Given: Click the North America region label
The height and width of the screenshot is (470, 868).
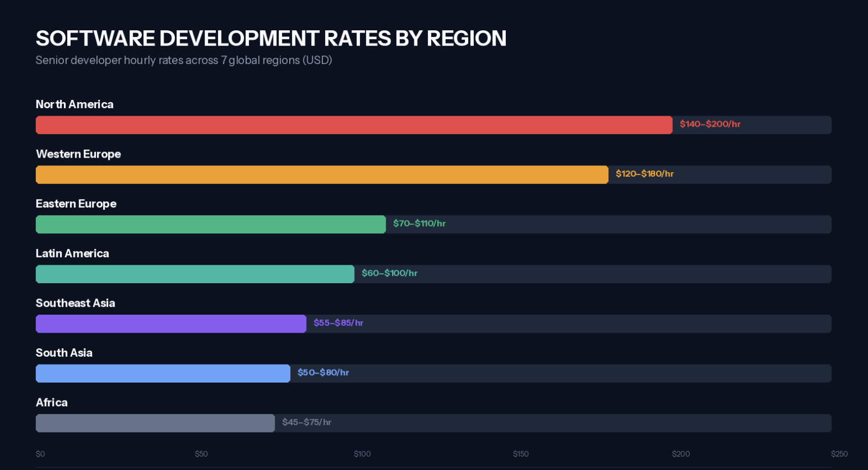Looking at the screenshot, I should click(x=74, y=104).
